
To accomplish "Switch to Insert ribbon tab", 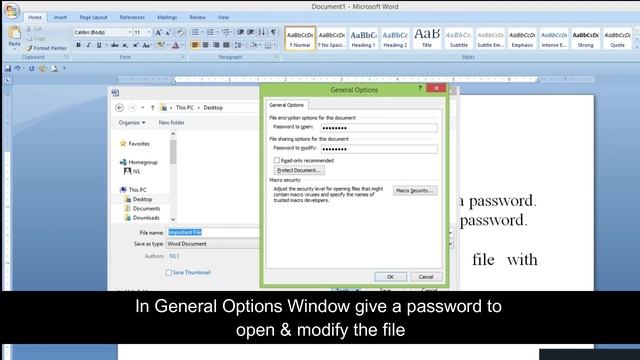I will (60, 18).
